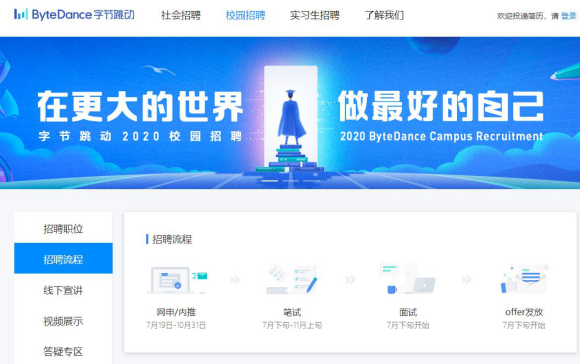This screenshot has width=580, height=364.
Task: Open 答疑专区 in the sidebar
Action: coord(63,351)
